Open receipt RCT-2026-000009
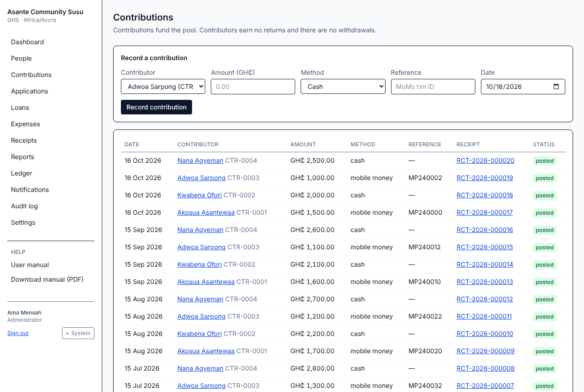The image size is (584, 392). click(x=485, y=351)
